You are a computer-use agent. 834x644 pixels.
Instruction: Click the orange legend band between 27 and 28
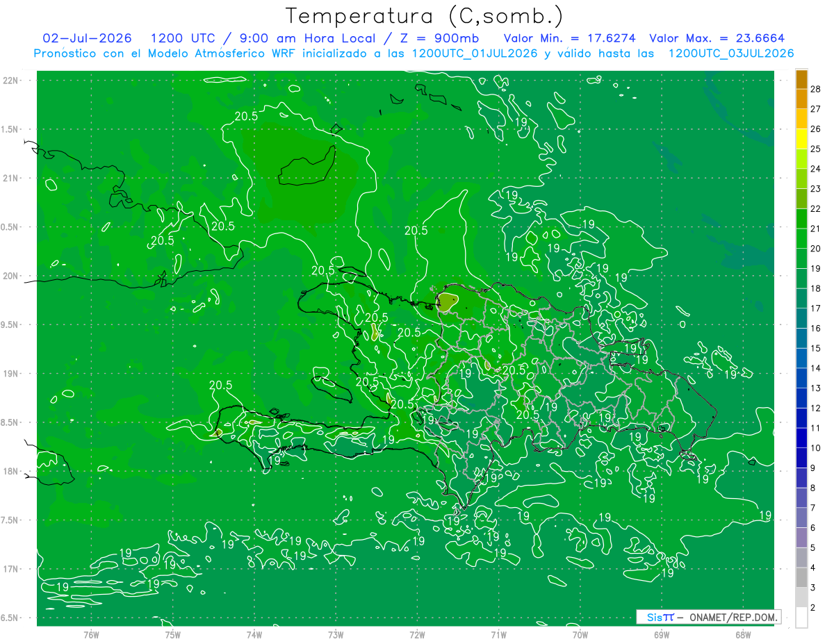801,99
